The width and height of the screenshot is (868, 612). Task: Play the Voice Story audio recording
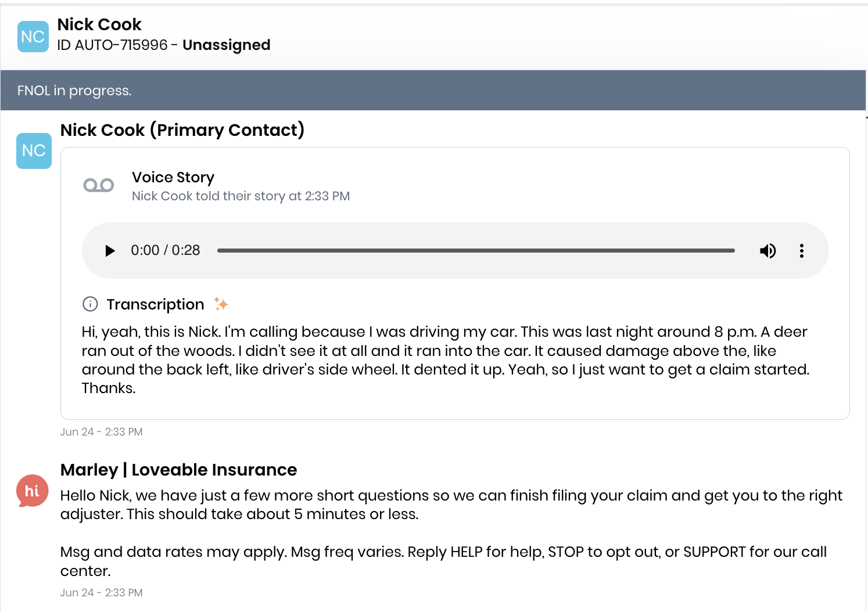point(110,251)
